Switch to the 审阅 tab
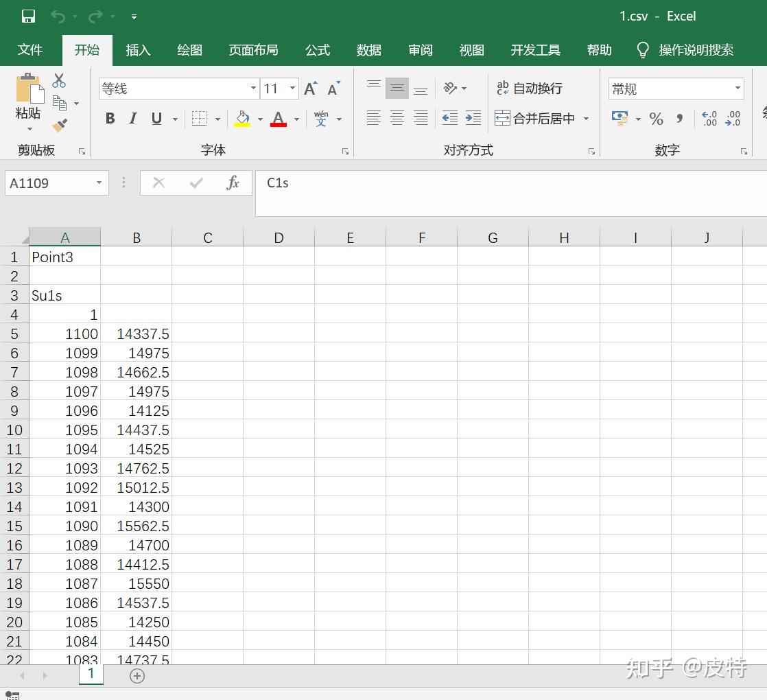The width and height of the screenshot is (767, 700). point(421,50)
